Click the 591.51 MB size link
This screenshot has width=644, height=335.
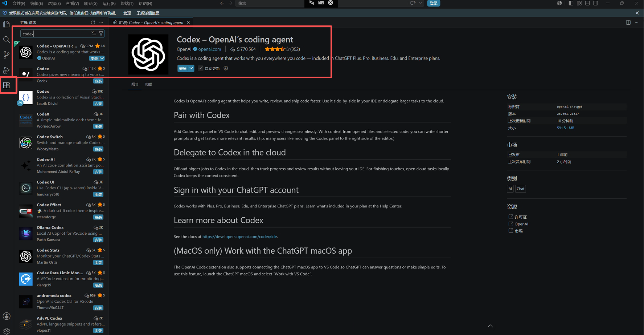[x=565, y=128]
